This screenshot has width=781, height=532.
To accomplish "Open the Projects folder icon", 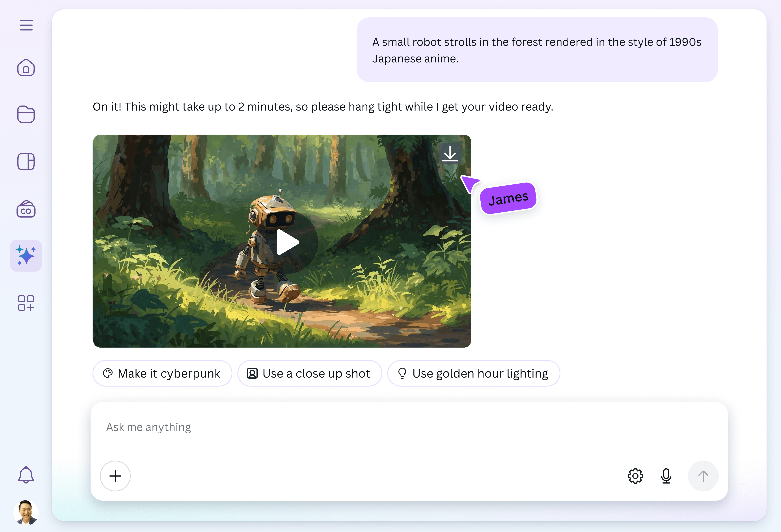I will click(x=26, y=114).
